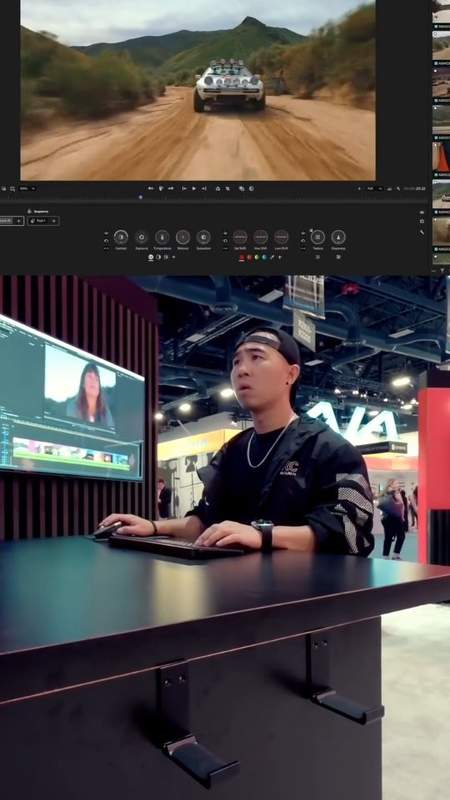The width and height of the screenshot is (450, 800).
Task: Select the Sequence label above the chips
Action: pyautogui.click(x=41, y=211)
